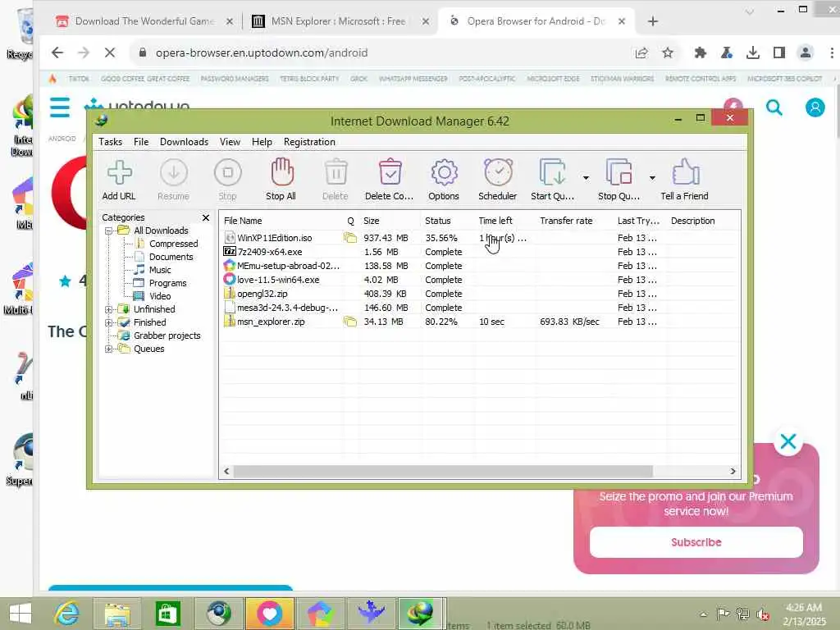Expand the Queues category node
This screenshot has height=630, width=840.
point(109,349)
